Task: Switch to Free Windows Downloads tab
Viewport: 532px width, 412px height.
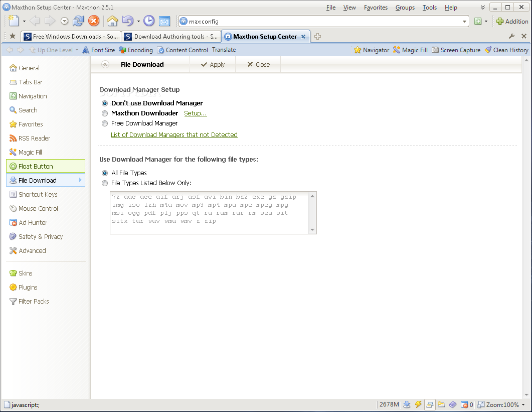Action: (71, 36)
